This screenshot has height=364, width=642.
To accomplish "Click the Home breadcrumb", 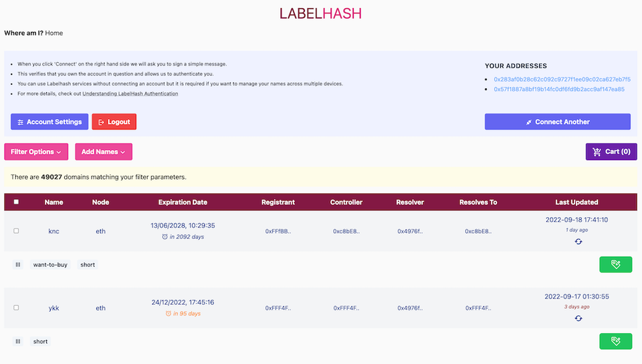I will [54, 33].
